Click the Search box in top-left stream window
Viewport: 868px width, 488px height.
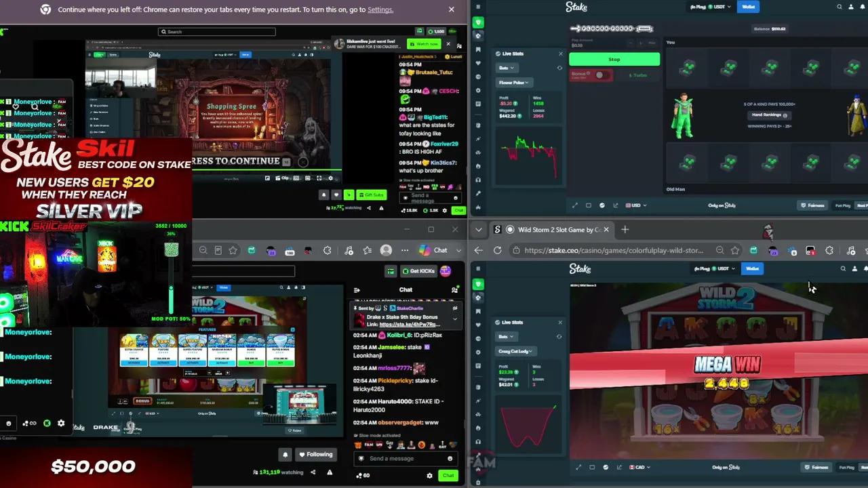coord(217,32)
